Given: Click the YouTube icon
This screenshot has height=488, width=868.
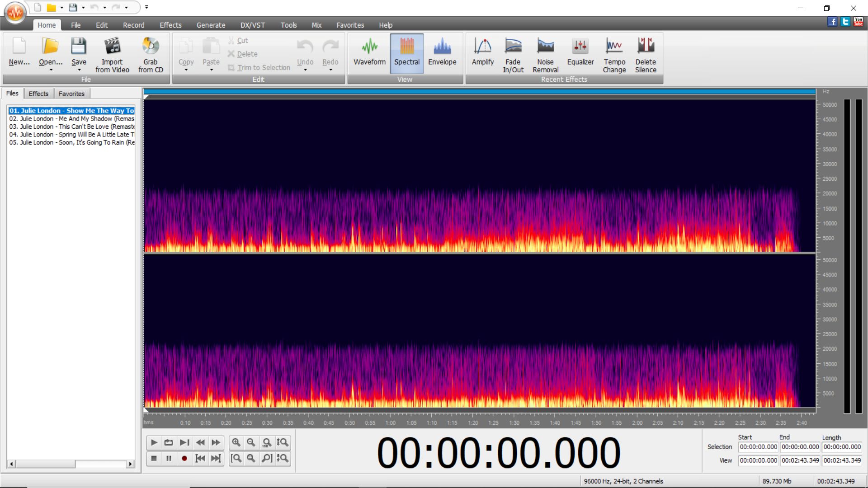Looking at the screenshot, I should pos(859,22).
